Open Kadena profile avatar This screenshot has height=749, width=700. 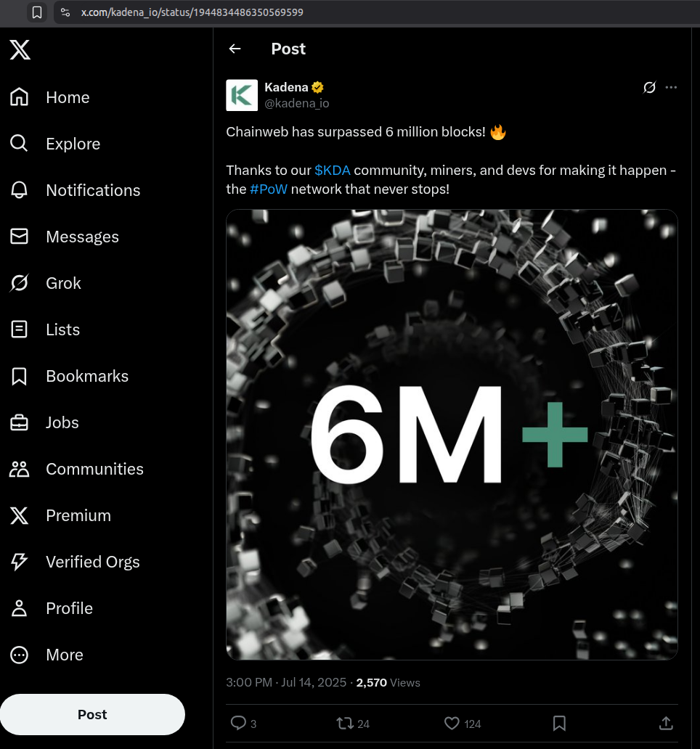pos(242,95)
